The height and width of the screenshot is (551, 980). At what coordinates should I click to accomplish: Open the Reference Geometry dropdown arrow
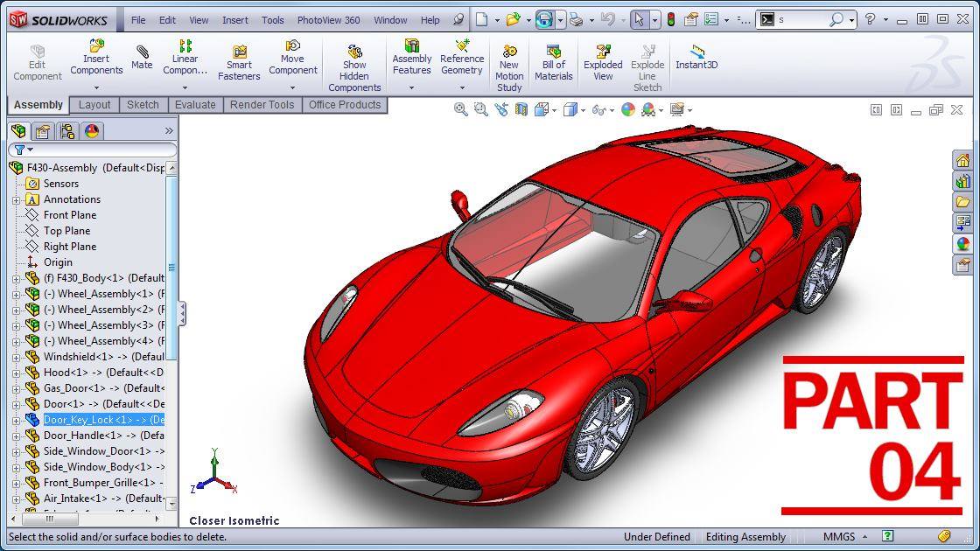pos(462,87)
